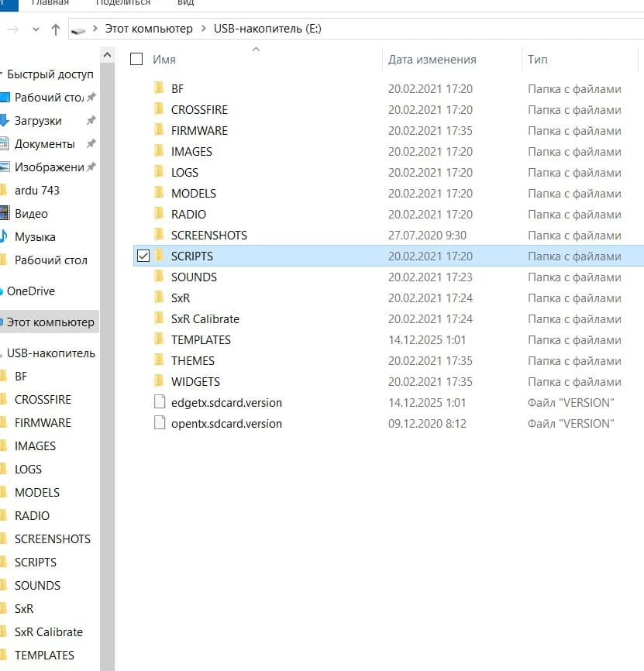Click the edgetx.sdcard.version file icon
Image resolution: width=644 pixels, height=671 pixels.
160,402
